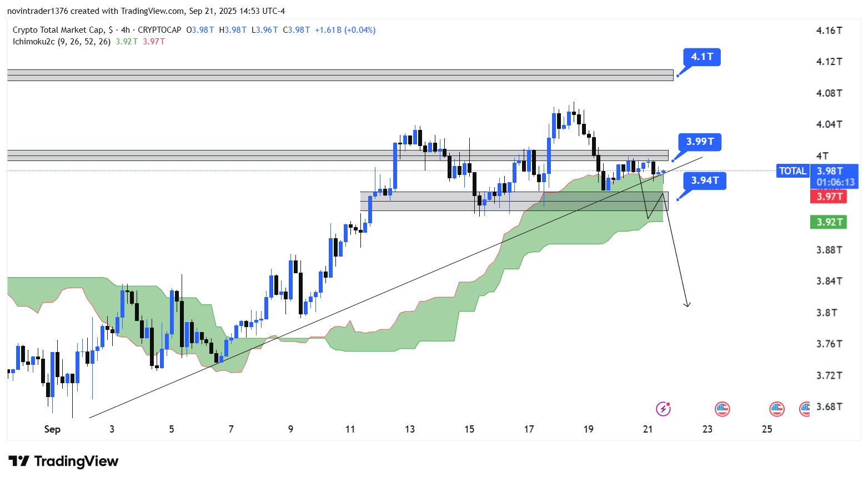Click the green 3.92T price axis label
Screen dimensions: 868x482
point(829,222)
